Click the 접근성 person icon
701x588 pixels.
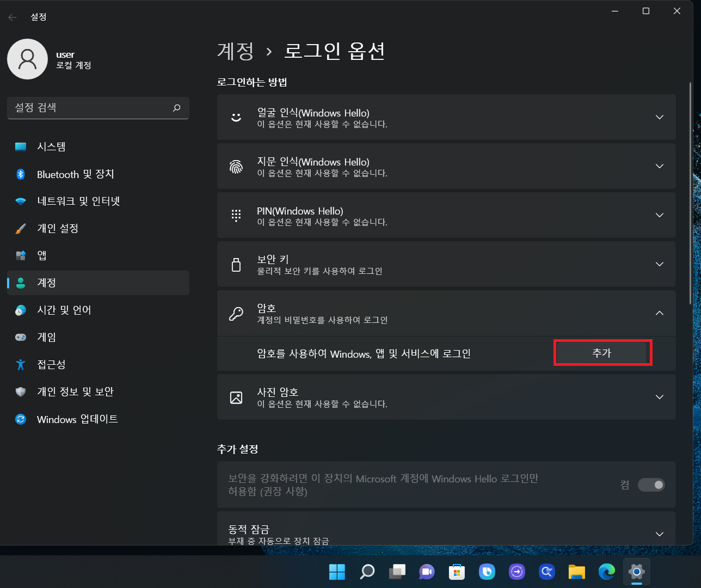tap(21, 365)
